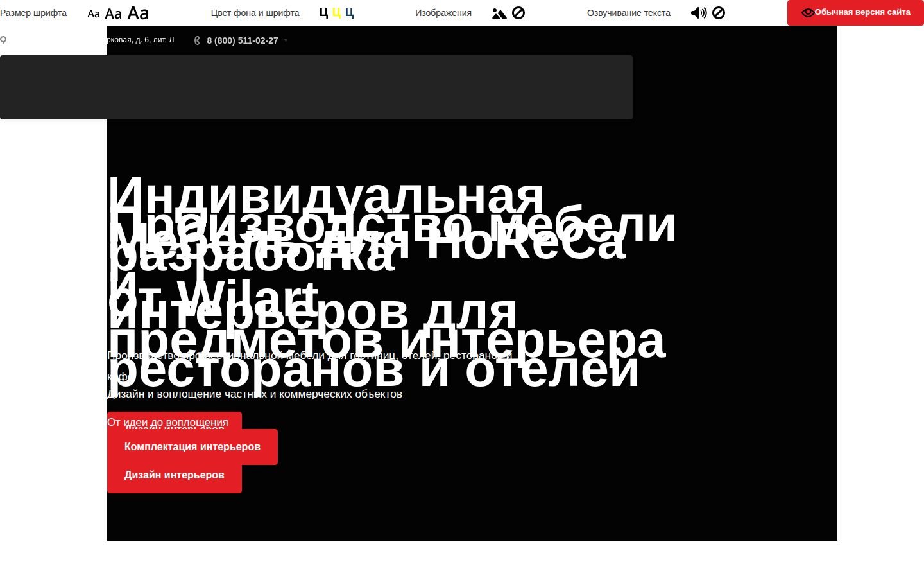Select the largest font size Aa
The image size is (924, 578).
[138, 13]
